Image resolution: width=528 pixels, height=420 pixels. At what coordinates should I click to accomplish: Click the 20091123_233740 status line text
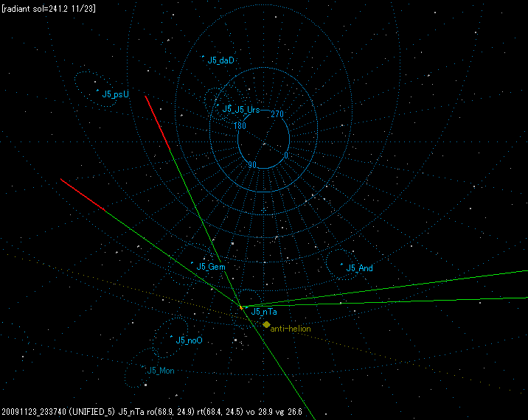152,412
